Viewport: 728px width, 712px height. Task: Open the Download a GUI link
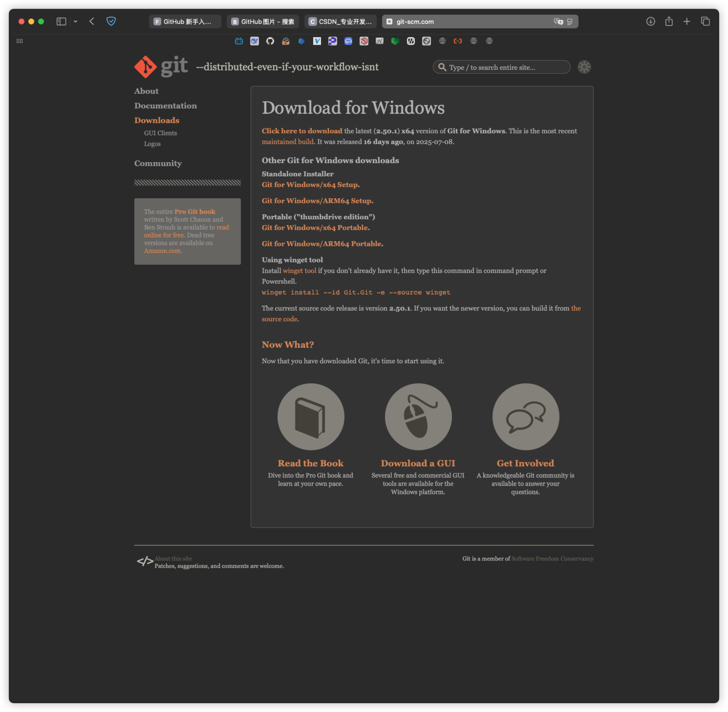coord(418,463)
